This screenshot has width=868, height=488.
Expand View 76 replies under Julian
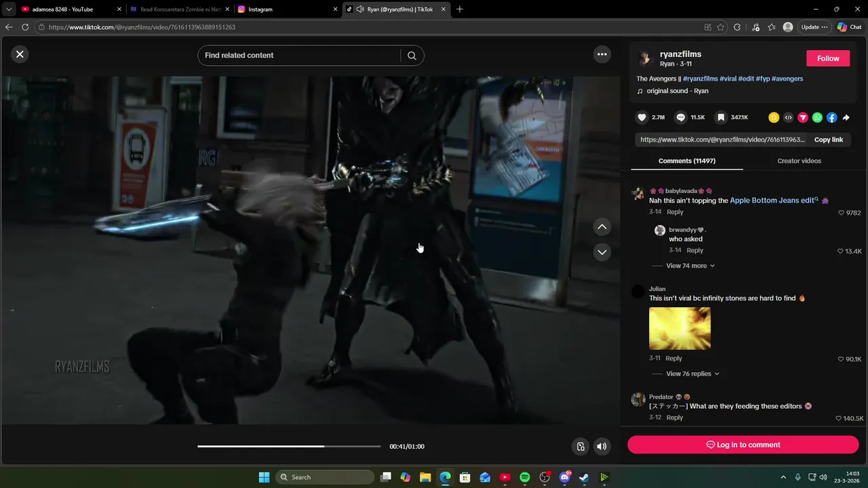pos(692,373)
